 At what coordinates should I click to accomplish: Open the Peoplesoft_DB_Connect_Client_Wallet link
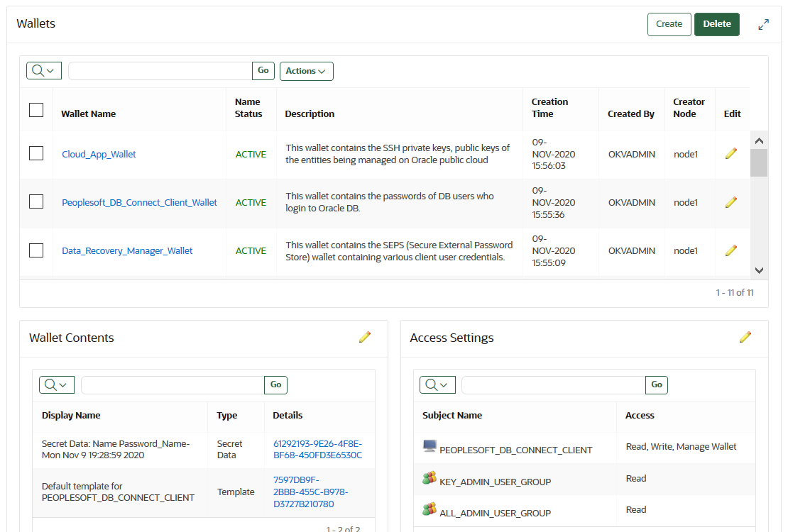pos(139,202)
